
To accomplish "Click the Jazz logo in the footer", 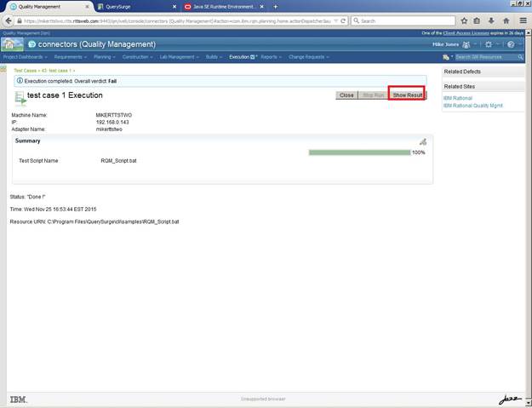I will [x=510, y=399].
